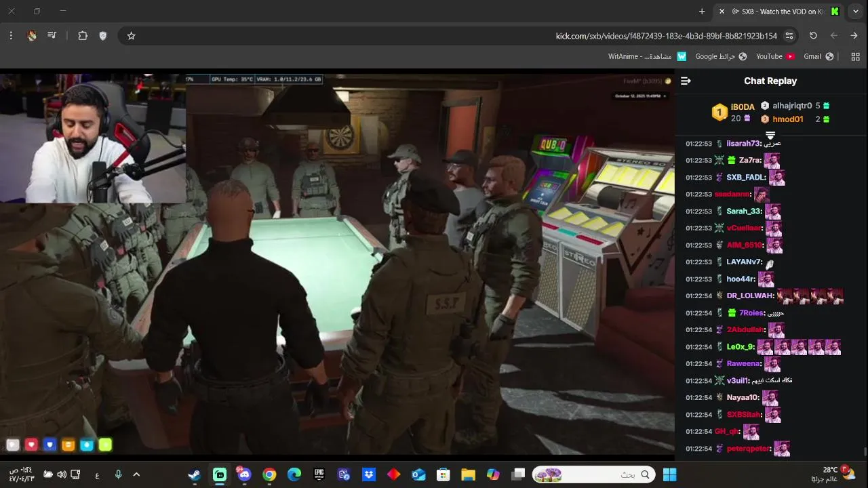Click username Raweena in chat
The width and height of the screenshot is (868, 488).
tap(743, 364)
